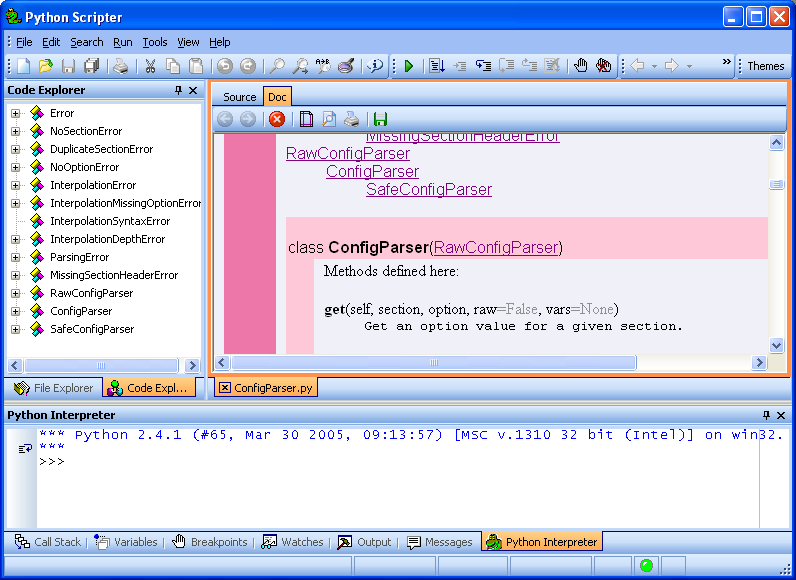Select the ConfigParser.py editor tab
The image size is (796, 580).
click(266, 388)
